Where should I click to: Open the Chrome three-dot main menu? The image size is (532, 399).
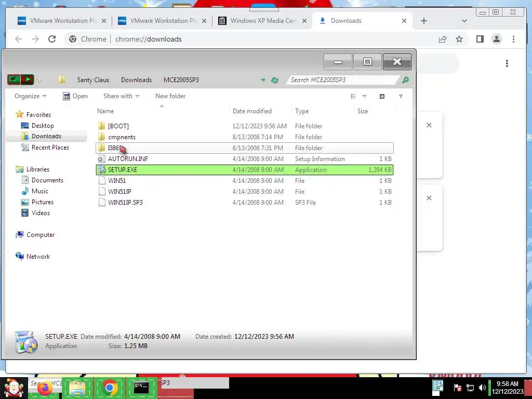pos(513,39)
